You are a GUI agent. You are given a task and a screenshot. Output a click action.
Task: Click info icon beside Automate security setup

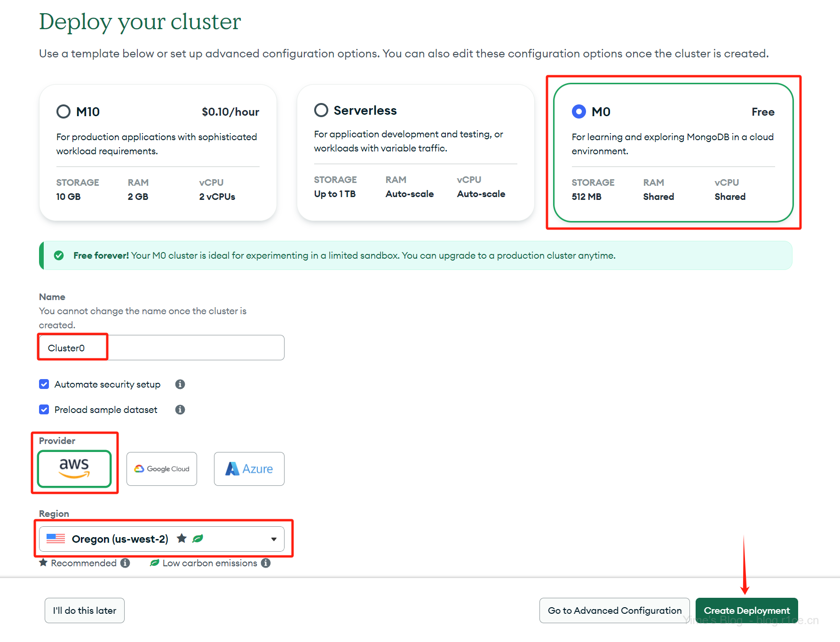(x=180, y=384)
